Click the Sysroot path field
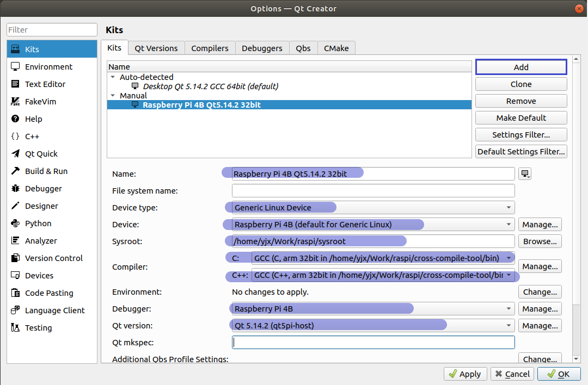The image size is (588, 385). [373, 241]
